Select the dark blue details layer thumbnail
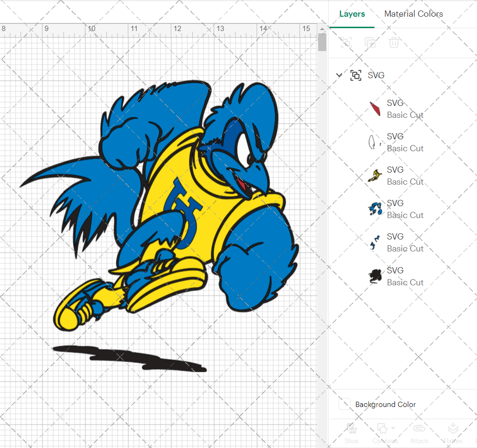The image size is (477, 448). 374,242
